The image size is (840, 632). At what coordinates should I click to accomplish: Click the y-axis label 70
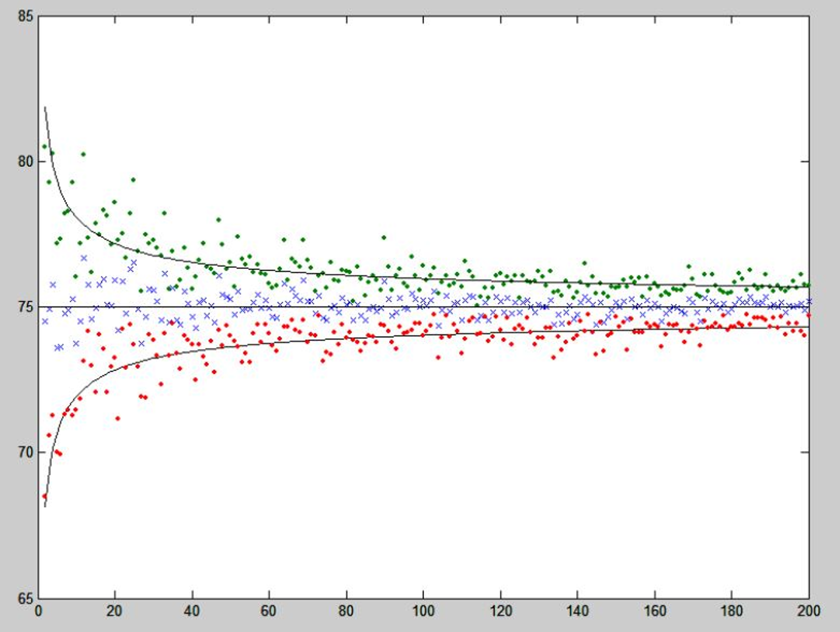tap(25, 452)
